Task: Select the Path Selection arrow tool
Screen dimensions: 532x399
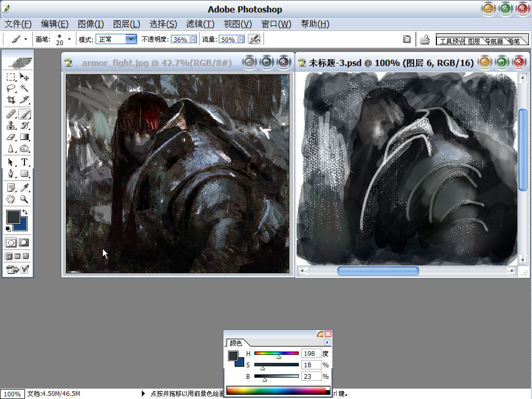Action: [x=11, y=162]
